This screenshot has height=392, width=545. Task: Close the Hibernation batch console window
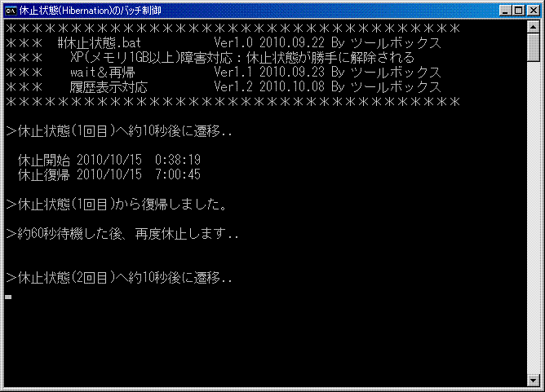point(534,11)
